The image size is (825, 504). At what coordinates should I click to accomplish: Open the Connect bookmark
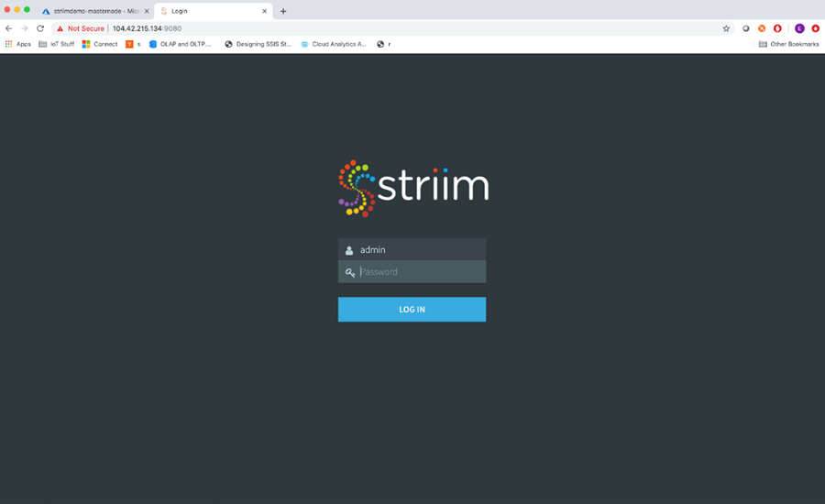(100, 44)
